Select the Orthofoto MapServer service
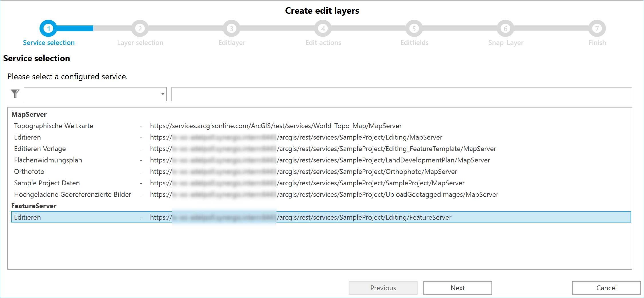644x298 pixels. 29,171
